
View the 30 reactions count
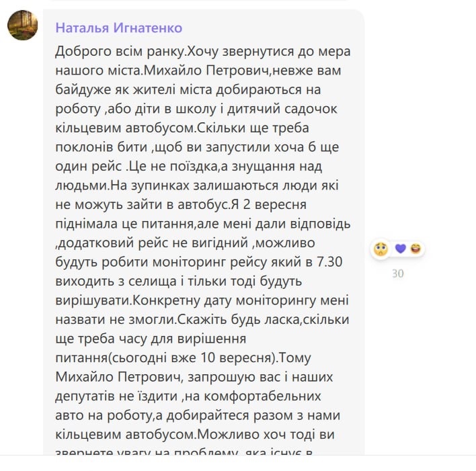pyautogui.click(x=398, y=273)
